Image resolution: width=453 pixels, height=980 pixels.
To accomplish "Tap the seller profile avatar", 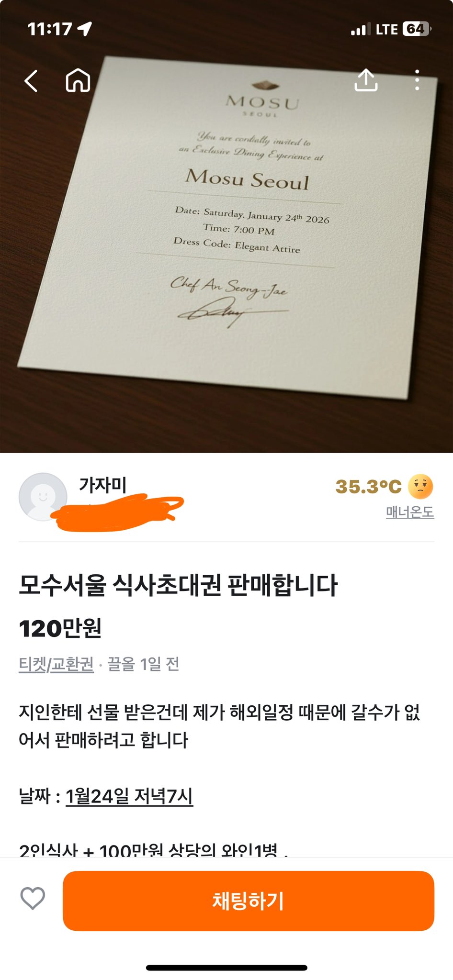I will tap(43, 497).
